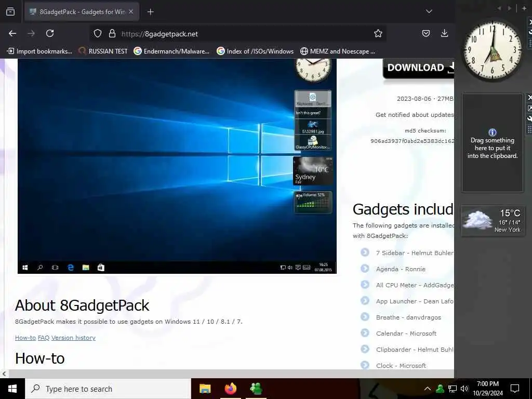Click the Clipboarder info icon
This screenshot has height=399, width=532.
pos(493,132)
